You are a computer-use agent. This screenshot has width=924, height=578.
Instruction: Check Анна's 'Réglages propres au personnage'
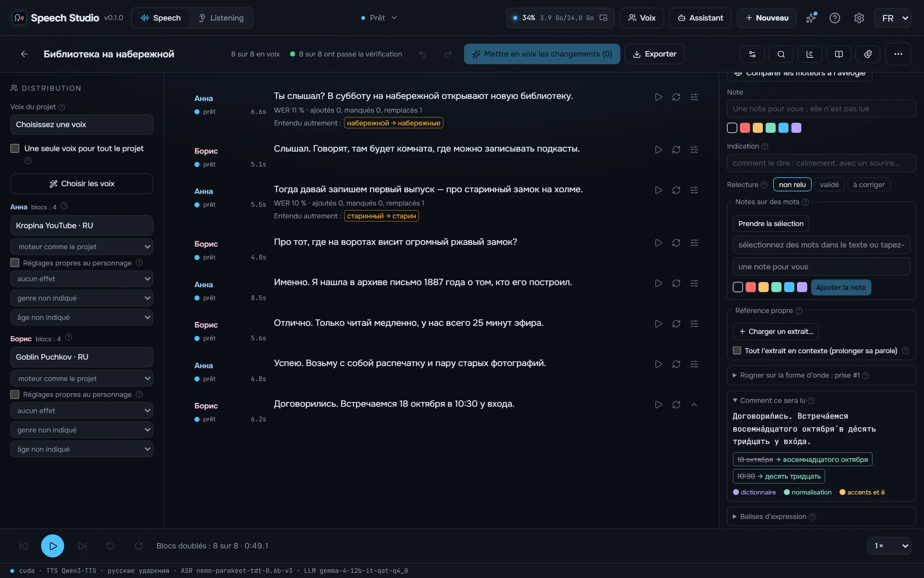(x=15, y=263)
